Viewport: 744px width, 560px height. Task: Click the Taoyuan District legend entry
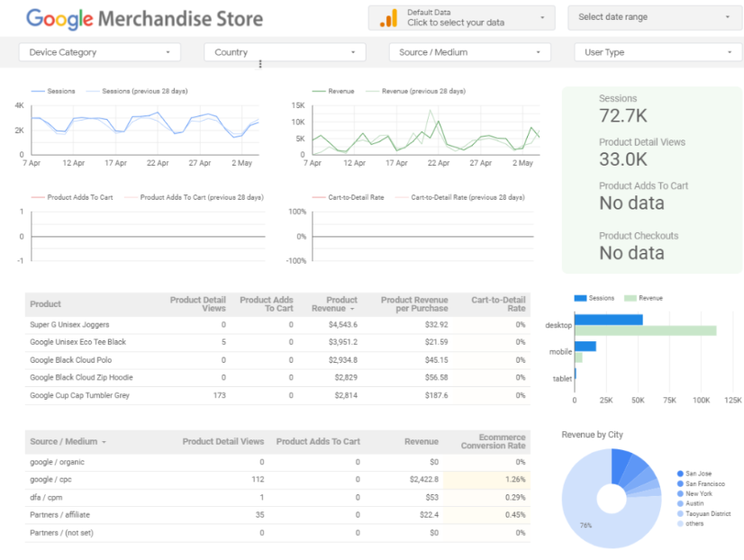point(704,513)
